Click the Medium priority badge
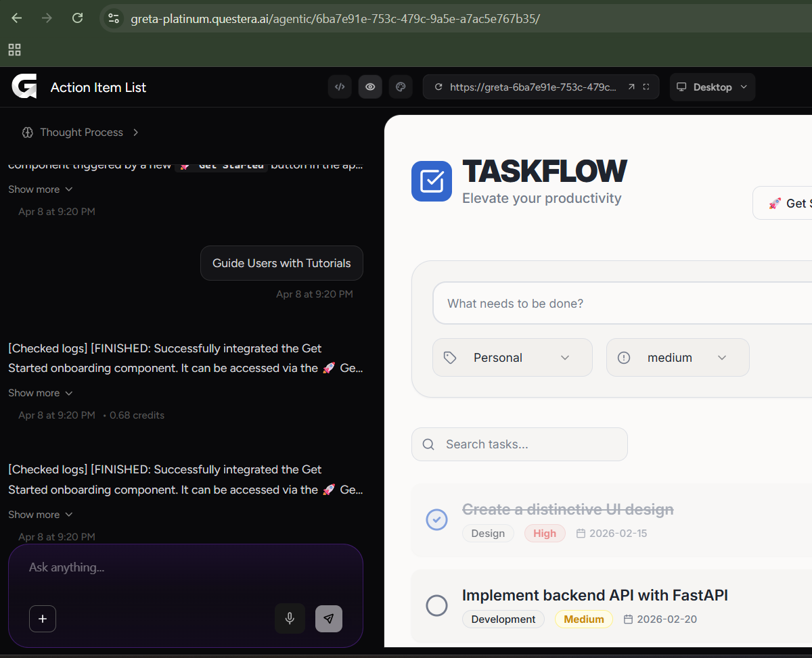 pyautogui.click(x=584, y=619)
